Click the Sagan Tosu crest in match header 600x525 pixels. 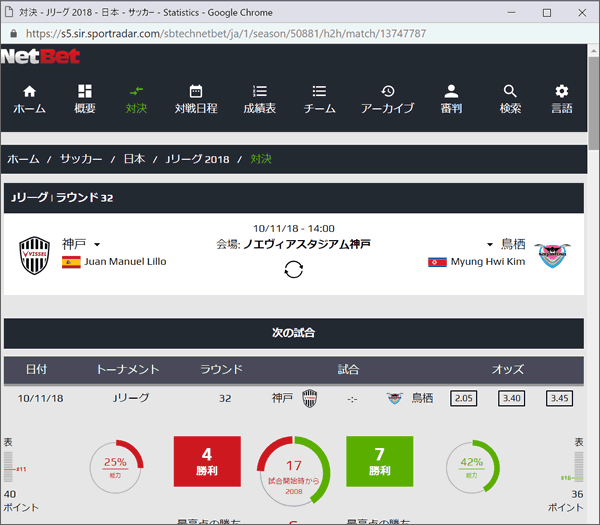(x=552, y=254)
